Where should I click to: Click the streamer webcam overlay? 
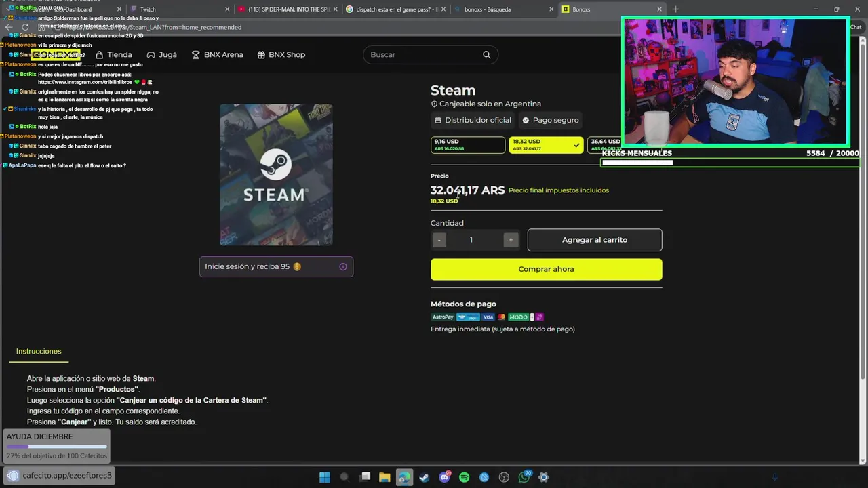pyautogui.click(x=736, y=81)
